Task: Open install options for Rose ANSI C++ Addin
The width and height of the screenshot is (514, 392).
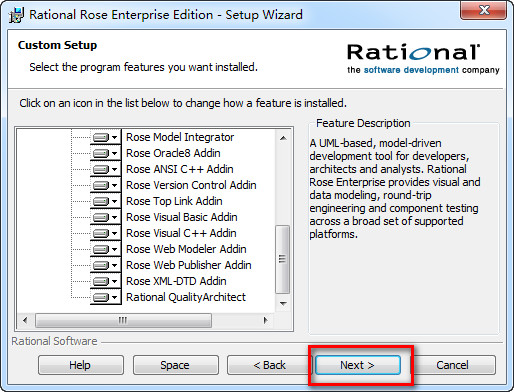Action: 105,169
